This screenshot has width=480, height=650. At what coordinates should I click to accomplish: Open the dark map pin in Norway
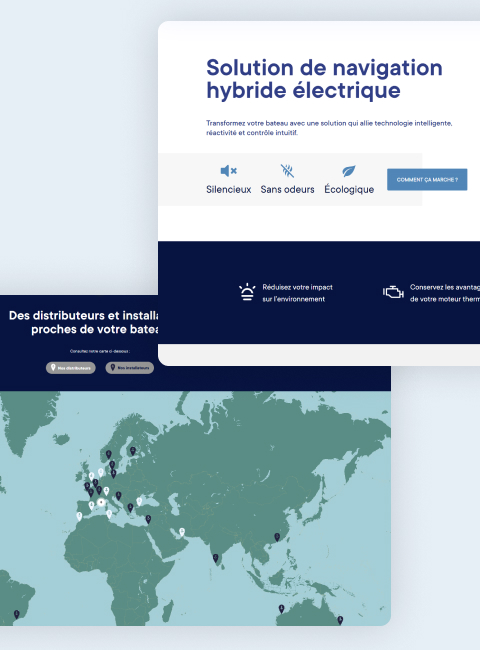click(109, 454)
